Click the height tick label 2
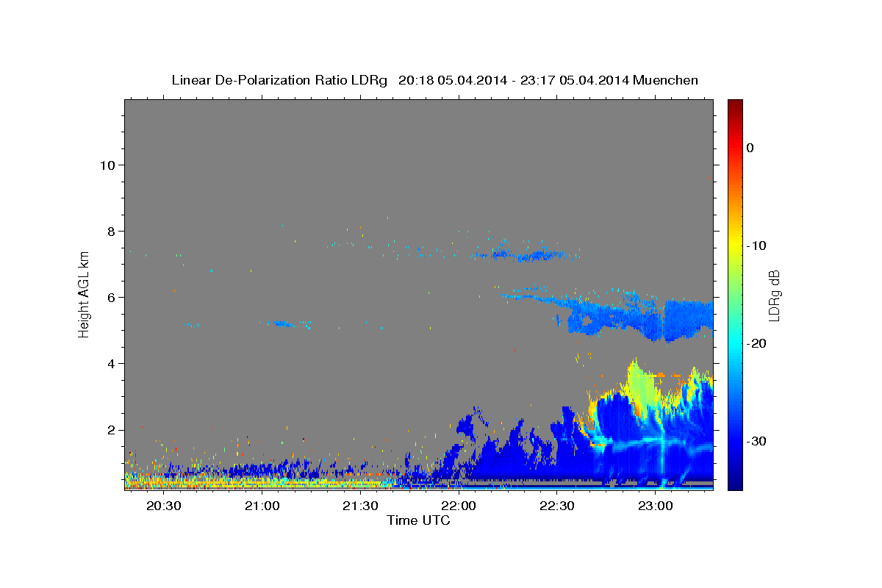882x588 pixels. coord(111,430)
